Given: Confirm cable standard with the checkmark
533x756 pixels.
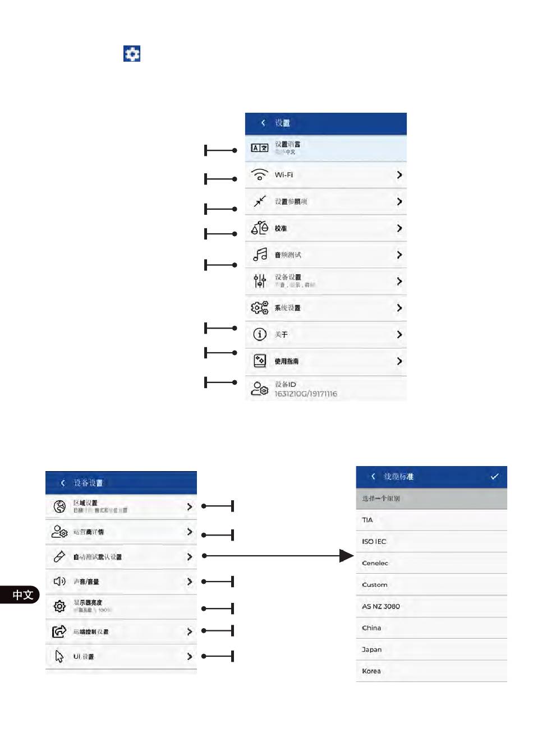Looking at the screenshot, I should (494, 476).
